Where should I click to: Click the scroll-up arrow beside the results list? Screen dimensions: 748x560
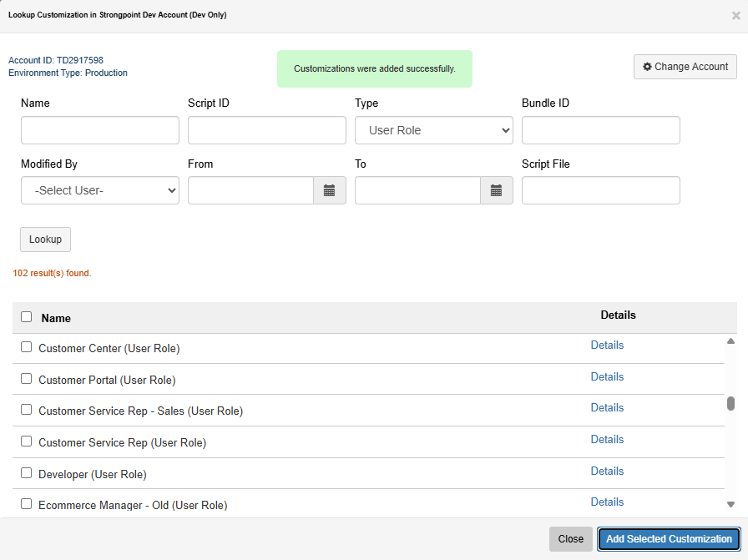pos(730,341)
